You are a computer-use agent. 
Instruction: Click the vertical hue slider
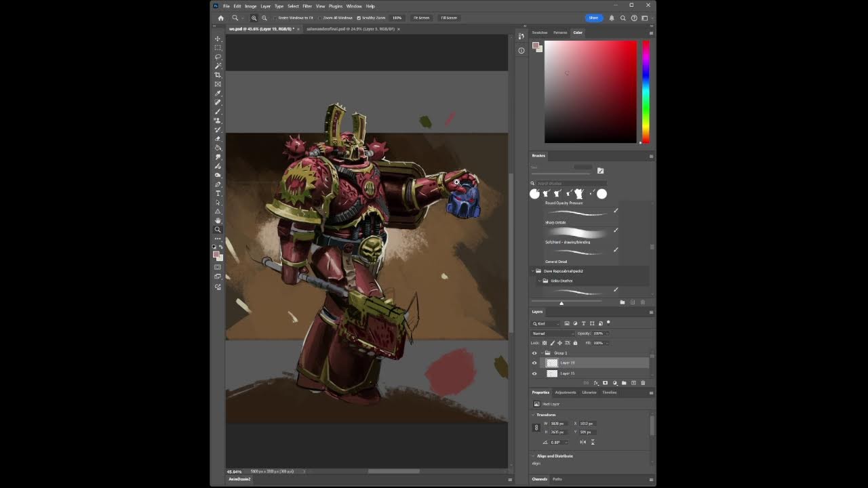pyautogui.click(x=646, y=91)
